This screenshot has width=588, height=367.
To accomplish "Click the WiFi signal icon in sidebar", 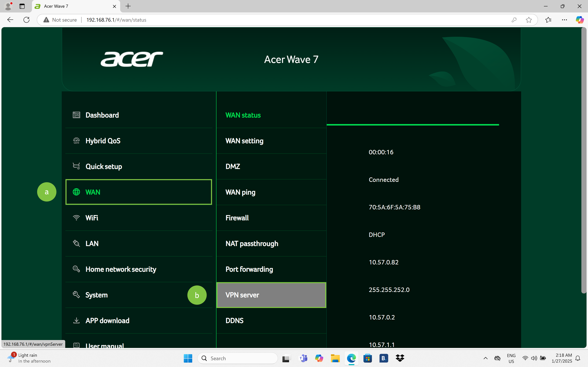I will [76, 218].
